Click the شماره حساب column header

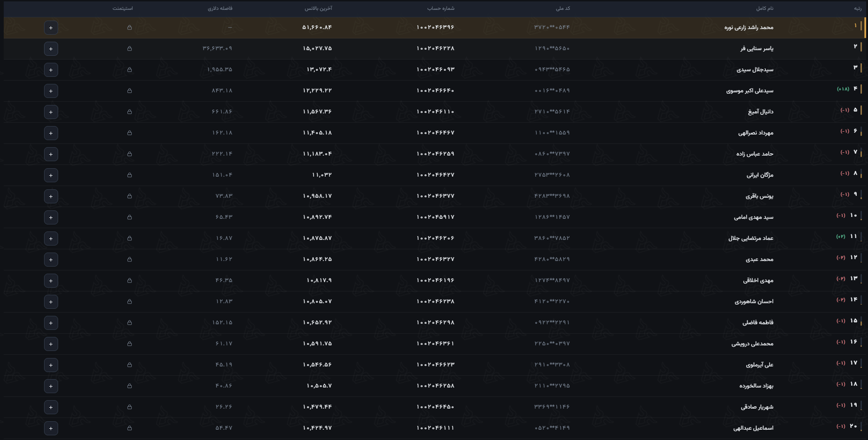441,8
